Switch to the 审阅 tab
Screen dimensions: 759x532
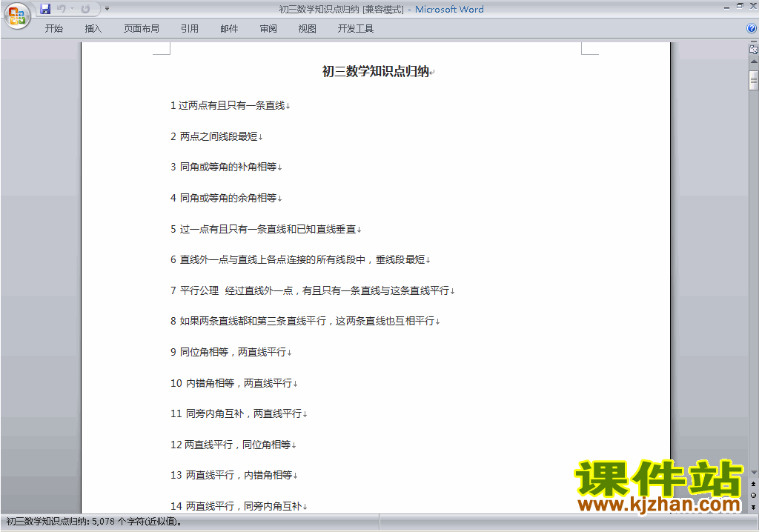[268, 29]
